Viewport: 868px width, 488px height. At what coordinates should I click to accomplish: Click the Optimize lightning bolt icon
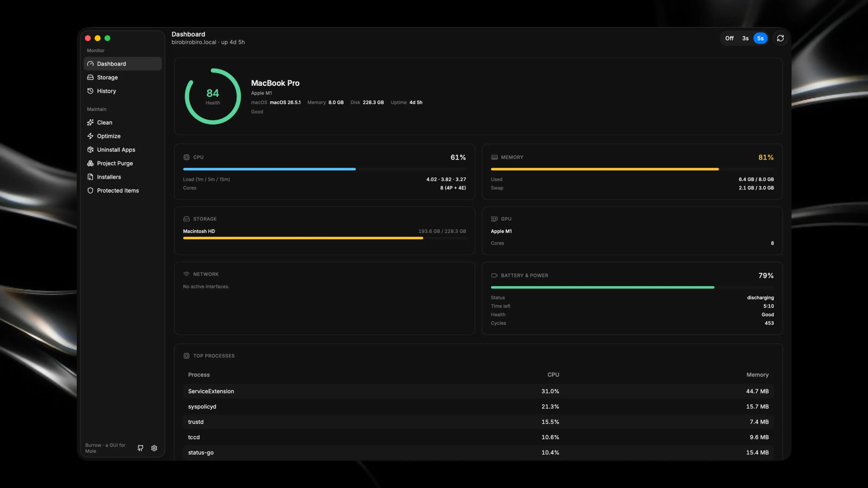tap(90, 136)
